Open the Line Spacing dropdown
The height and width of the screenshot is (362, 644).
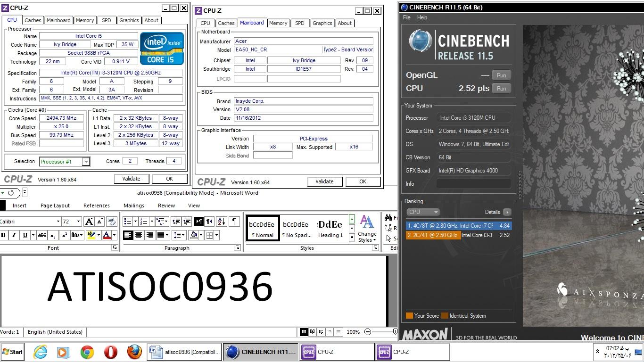[x=179, y=235]
